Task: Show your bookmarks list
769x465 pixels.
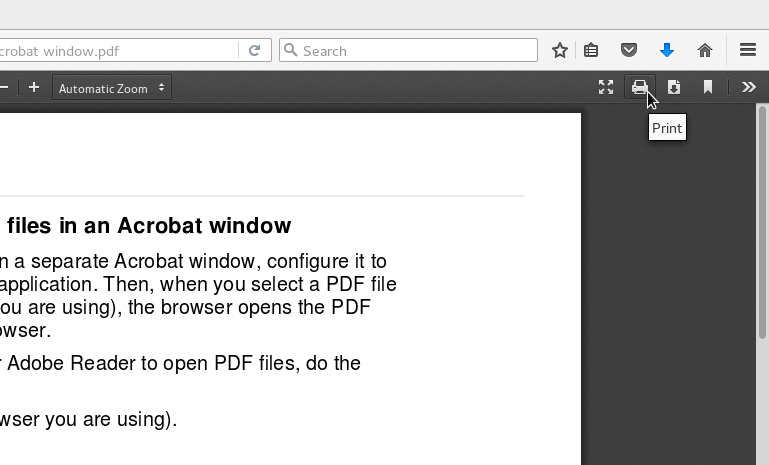Action: 591,50
